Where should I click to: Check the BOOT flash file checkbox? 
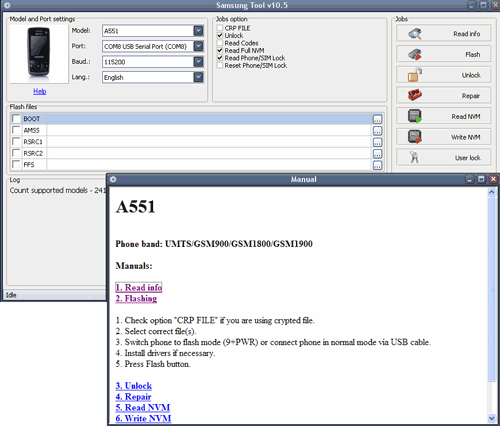click(16, 119)
